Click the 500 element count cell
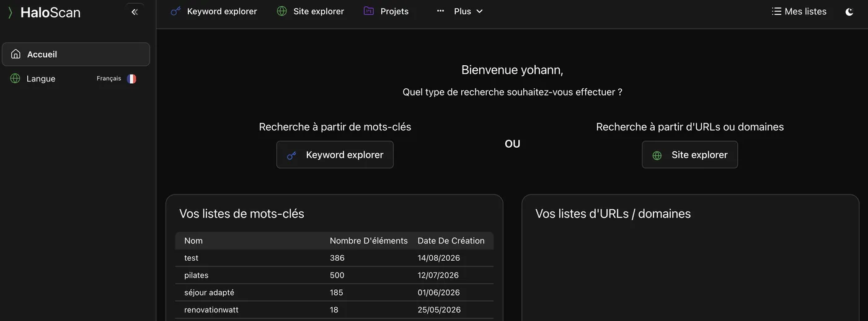The image size is (868, 321). coord(337,276)
